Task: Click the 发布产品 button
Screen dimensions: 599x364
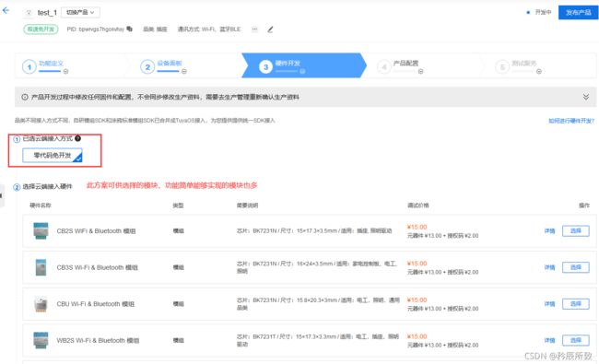Action: (578, 12)
